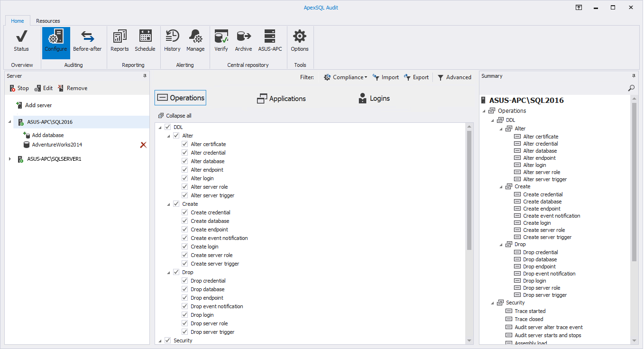Open alert History icon
The width and height of the screenshot is (644, 349).
[172, 41]
